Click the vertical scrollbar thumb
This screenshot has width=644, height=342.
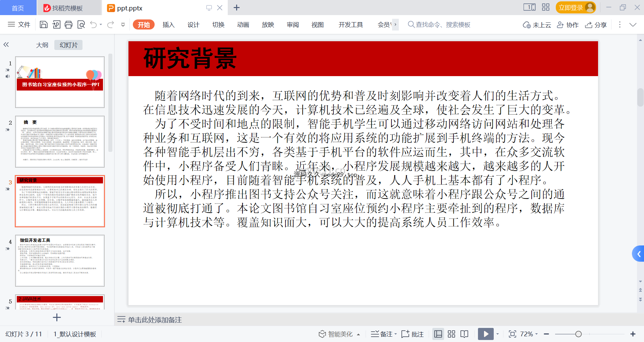point(640,97)
